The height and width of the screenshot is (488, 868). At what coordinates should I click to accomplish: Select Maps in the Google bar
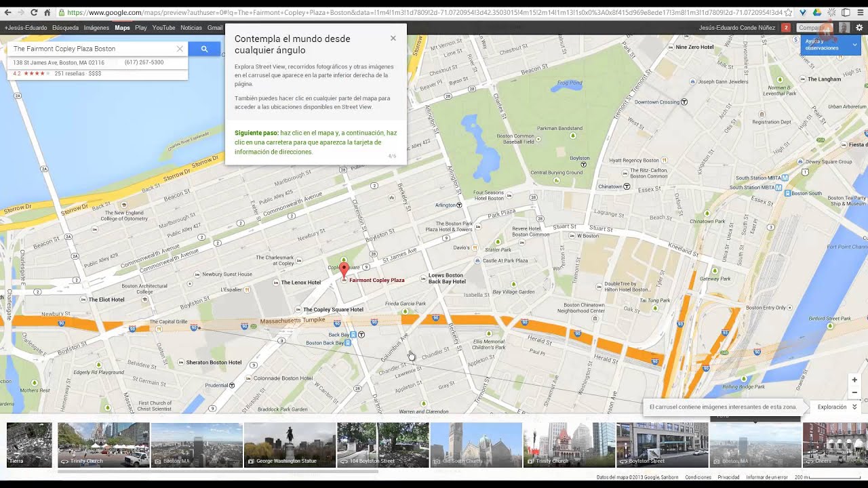click(122, 28)
